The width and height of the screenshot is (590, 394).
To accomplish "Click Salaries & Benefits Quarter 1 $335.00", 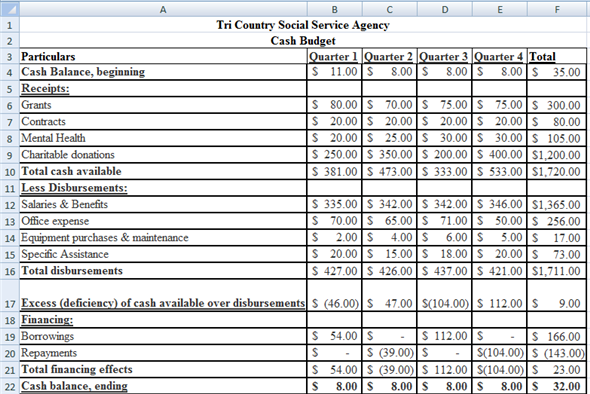I will click(x=335, y=204).
